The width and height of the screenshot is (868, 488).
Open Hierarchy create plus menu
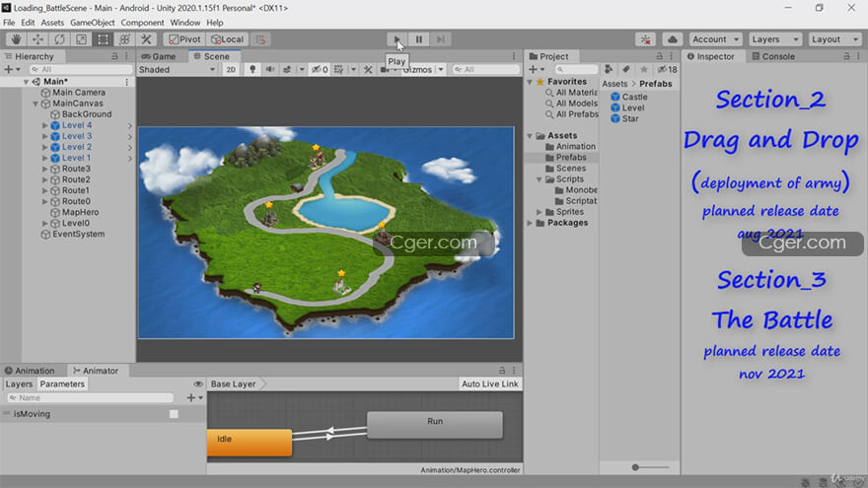12,70
